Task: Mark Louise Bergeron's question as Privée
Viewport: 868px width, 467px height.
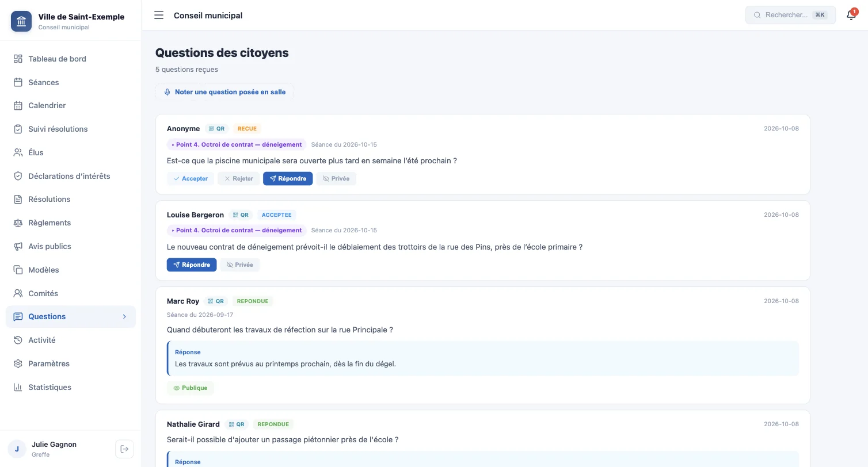Action: [x=240, y=265]
